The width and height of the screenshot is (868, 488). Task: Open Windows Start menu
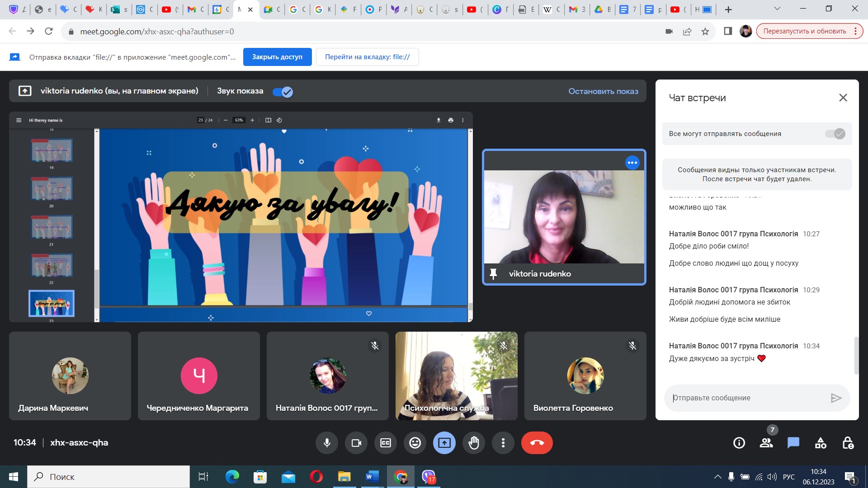(14, 477)
